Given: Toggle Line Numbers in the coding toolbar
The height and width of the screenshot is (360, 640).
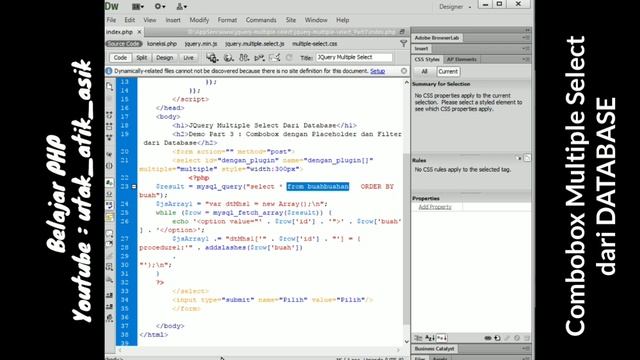Looking at the screenshot, I should pyautogui.click(x=109, y=182).
